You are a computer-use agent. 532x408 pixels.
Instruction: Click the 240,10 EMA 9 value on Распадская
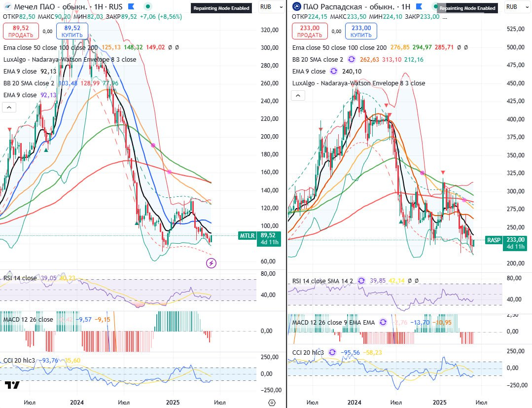tap(352, 71)
